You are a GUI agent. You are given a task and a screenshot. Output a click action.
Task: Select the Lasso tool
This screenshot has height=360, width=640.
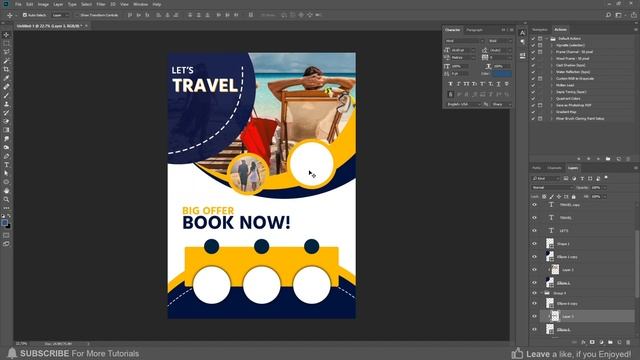[x=6, y=52]
